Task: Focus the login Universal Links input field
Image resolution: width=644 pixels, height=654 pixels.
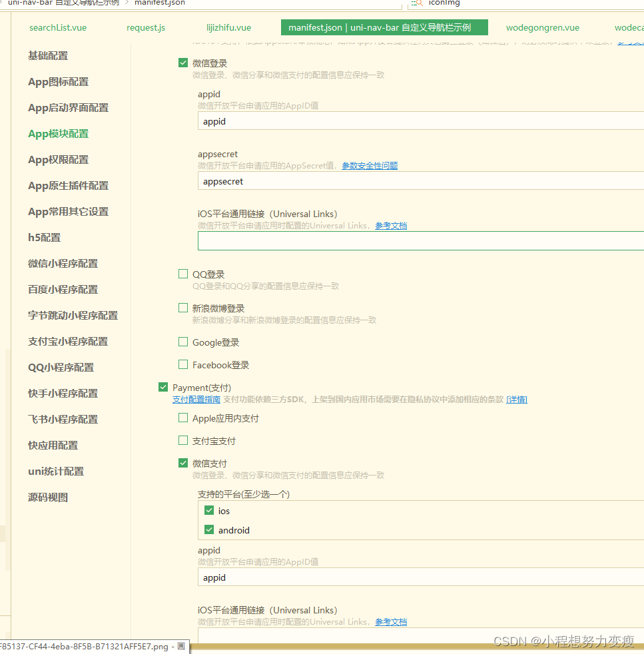Action: (x=421, y=240)
